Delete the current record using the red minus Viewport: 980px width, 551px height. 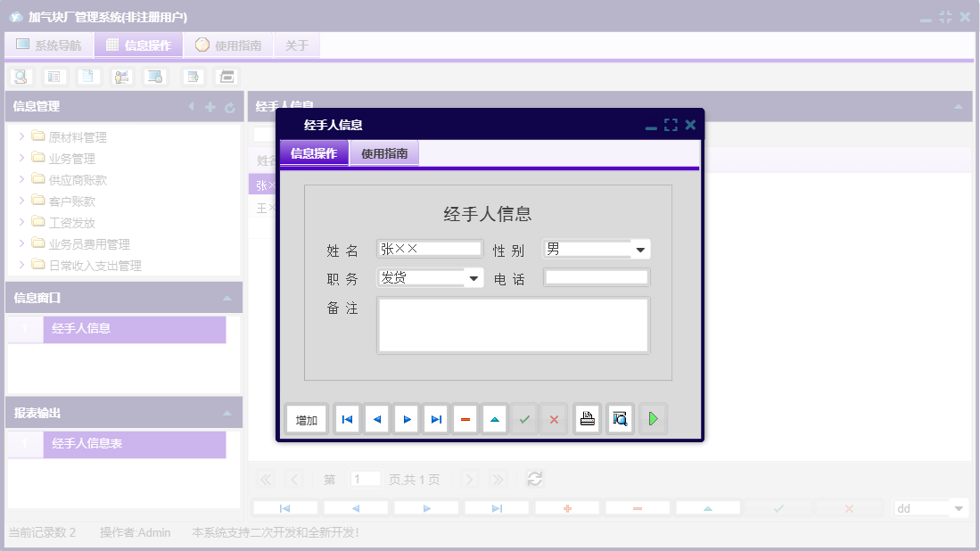point(465,419)
